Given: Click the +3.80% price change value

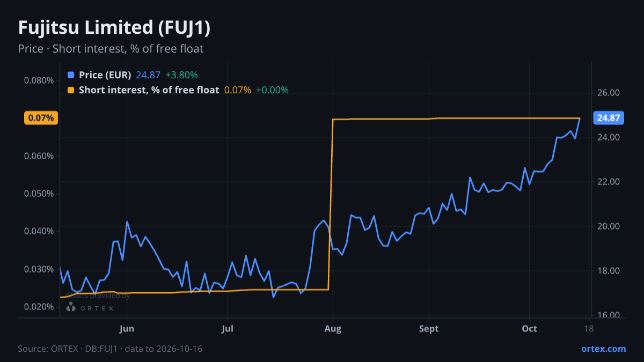Looking at the screenshot, I should pyautogui.click(x=181, y=75).
